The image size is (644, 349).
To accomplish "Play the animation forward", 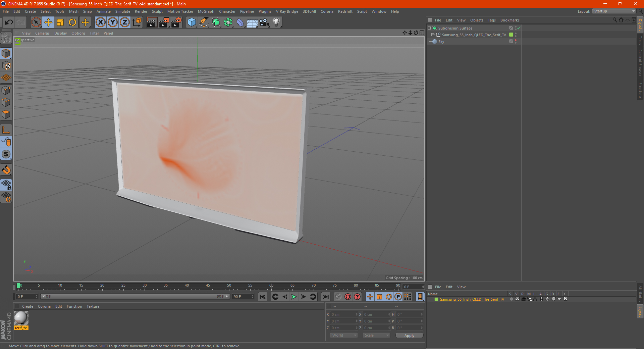I will coord(294,297).
